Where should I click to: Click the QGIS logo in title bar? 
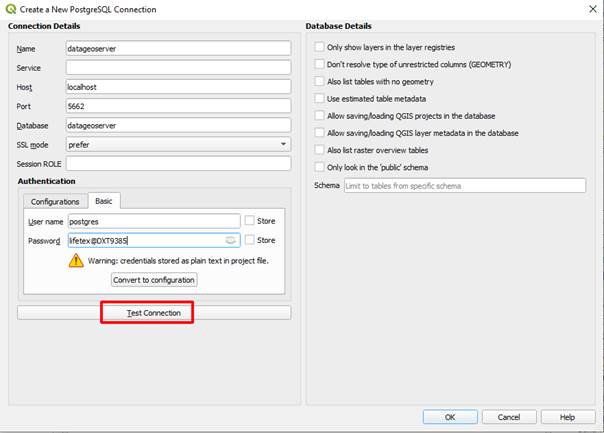click(10, 8)
